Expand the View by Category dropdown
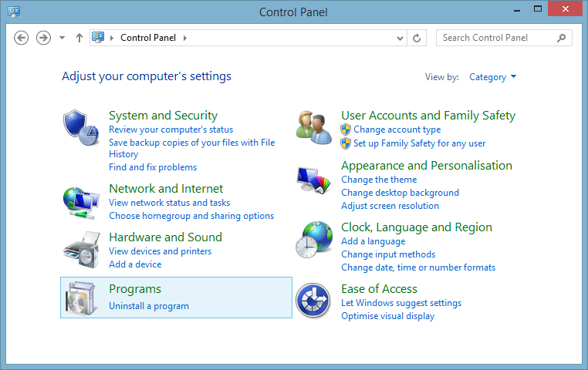The width and height of the screenshot is (588, 370). coord(493,77)
